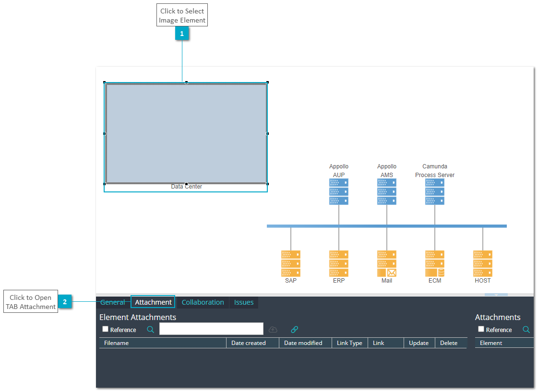Open the Attachment tab
Viewport: 538px width, 392px height.
pyautogui.click(x=153, y=302)
